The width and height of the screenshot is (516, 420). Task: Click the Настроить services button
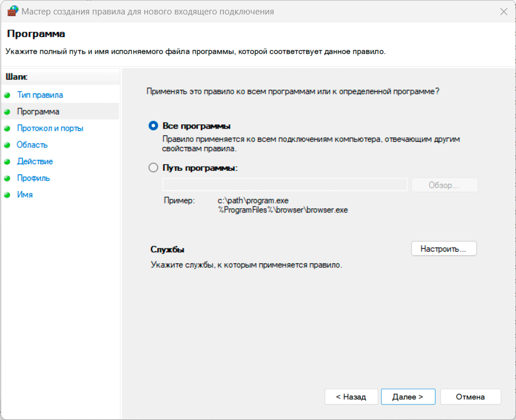point(444,249)
